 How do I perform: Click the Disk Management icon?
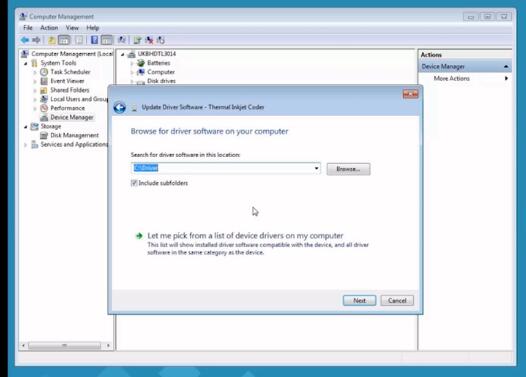pyautogui.click(x=44, y=135)
